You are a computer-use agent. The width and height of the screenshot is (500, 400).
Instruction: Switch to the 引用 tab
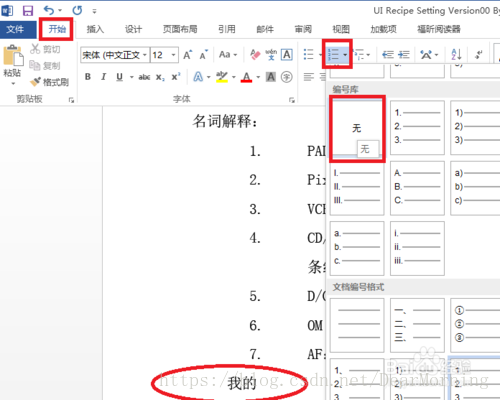pos(227,29)
